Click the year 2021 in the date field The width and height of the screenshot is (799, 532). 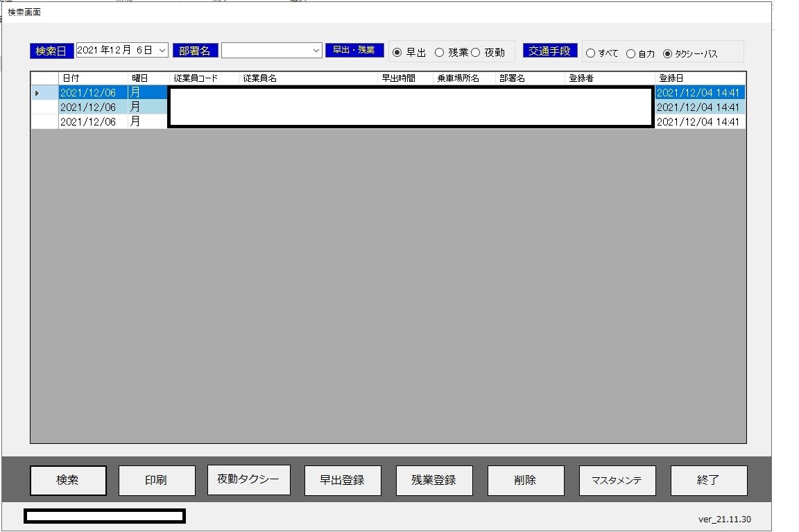pyautogui.click(x=87, y=50)
